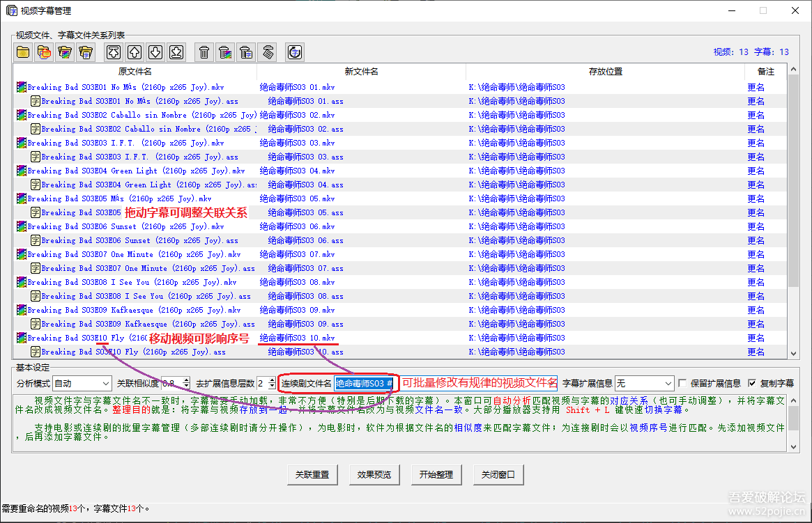Click the move up arrow icon

(135, 52)
